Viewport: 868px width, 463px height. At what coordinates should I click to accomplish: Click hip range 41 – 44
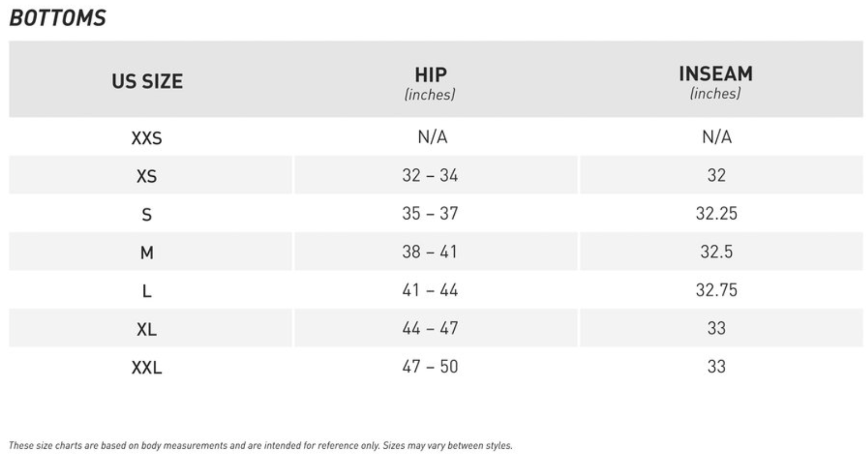[x=430, y=290]
